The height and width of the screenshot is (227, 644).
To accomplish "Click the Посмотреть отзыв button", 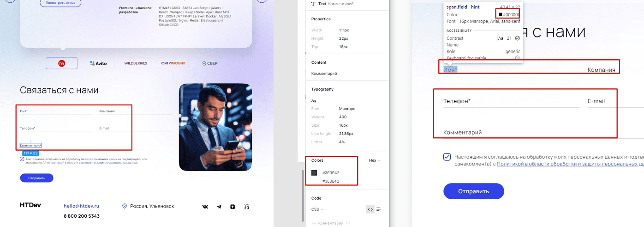I will coord(60,3).
